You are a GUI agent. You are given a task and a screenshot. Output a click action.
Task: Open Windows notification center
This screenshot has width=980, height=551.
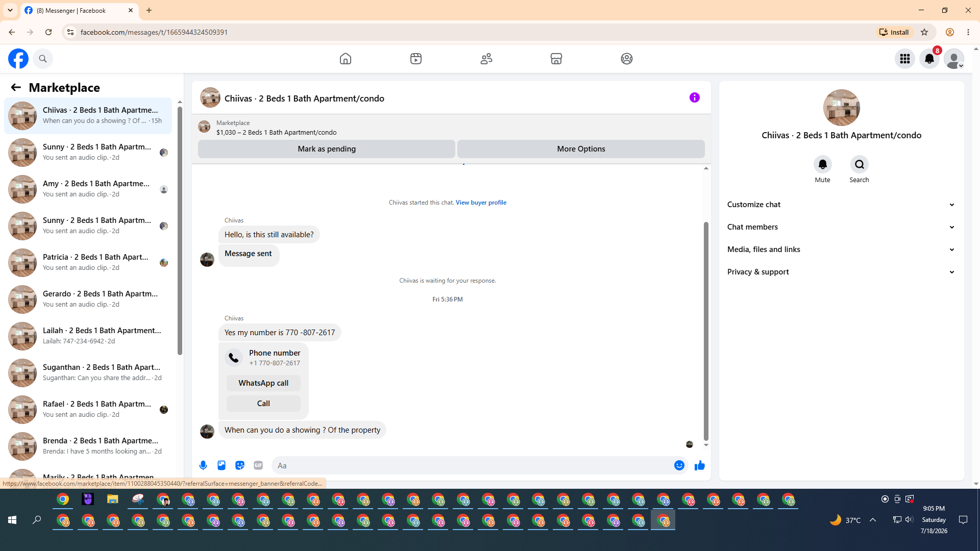(963, 520)
